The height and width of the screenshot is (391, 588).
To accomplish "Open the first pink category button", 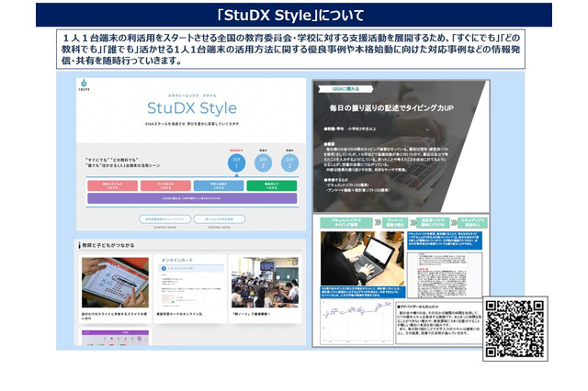I will coord(112,185).
